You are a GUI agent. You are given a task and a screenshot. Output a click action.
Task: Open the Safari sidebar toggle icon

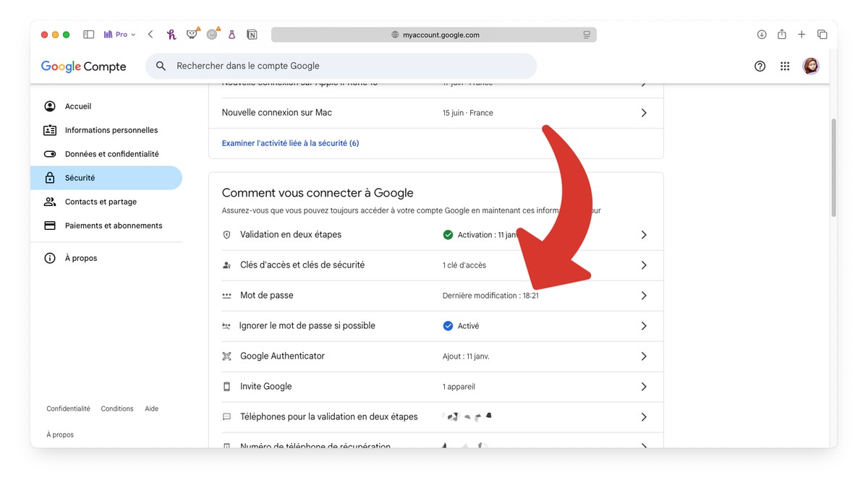pyautogui.click(x=88, y=35)
